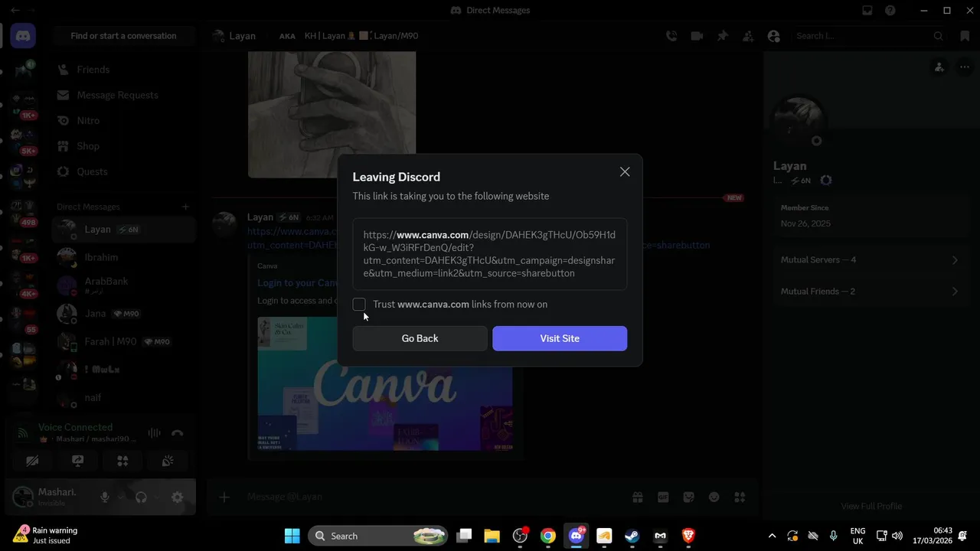The height and width of the screenshot is (551, 980).
Task: Start a voice call with Layan
Action: click(671, 36)
